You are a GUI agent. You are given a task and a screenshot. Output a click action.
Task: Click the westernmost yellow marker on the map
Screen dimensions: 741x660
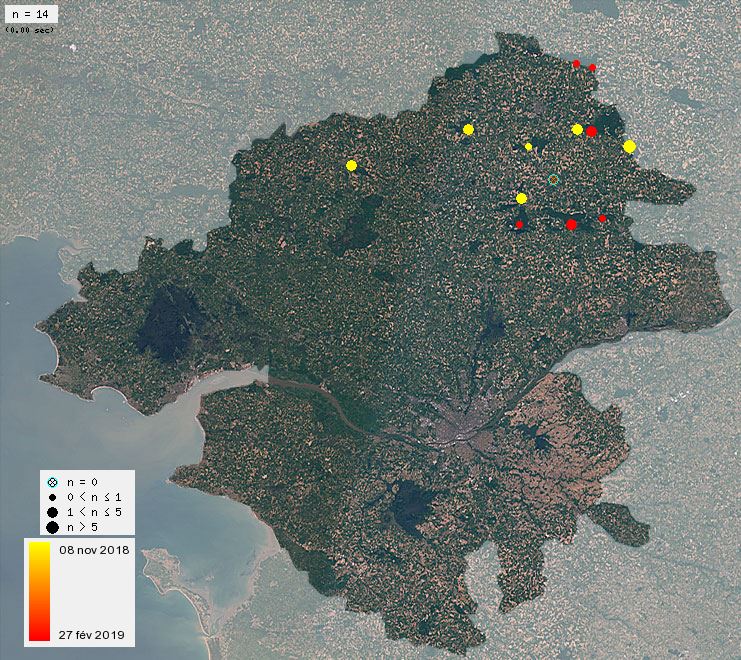click(351, 165)
